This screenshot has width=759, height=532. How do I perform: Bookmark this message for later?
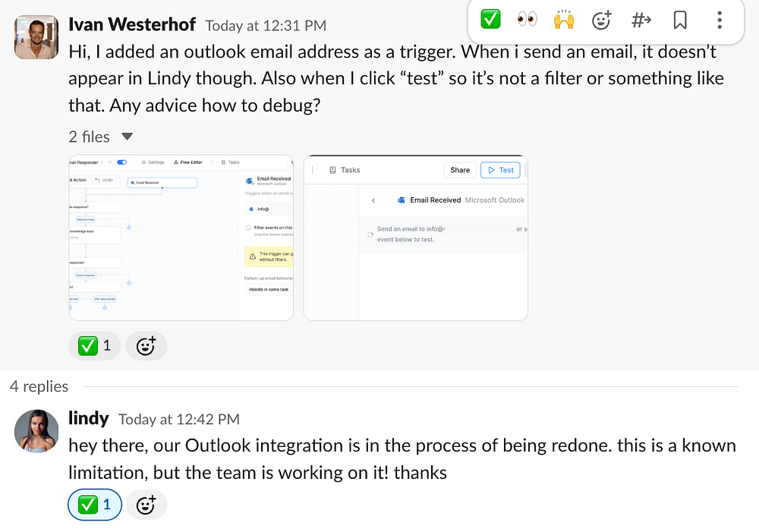pos(680,20)
